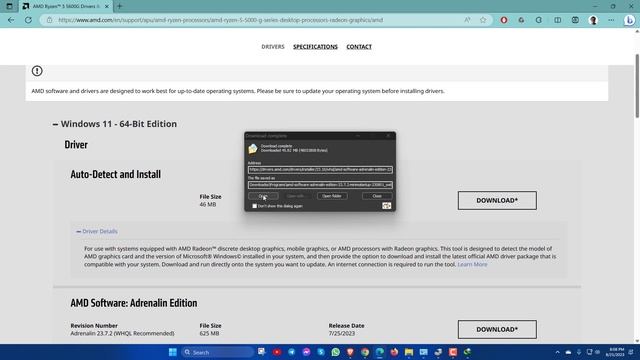Close the AMD Ryzen 5 5600G tab
Viewport: 640px width, 360px height.
click(107, 7)
